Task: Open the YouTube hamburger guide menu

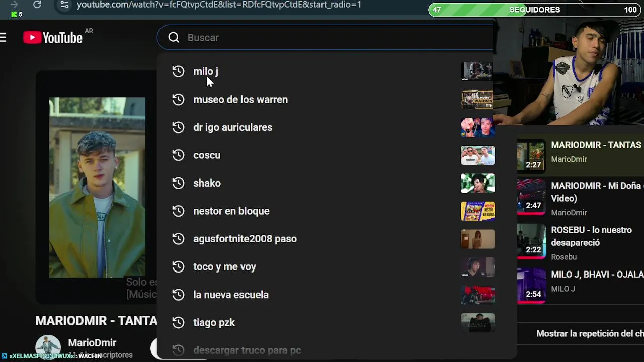Action: pyautogui.click(x=3, y=38)
